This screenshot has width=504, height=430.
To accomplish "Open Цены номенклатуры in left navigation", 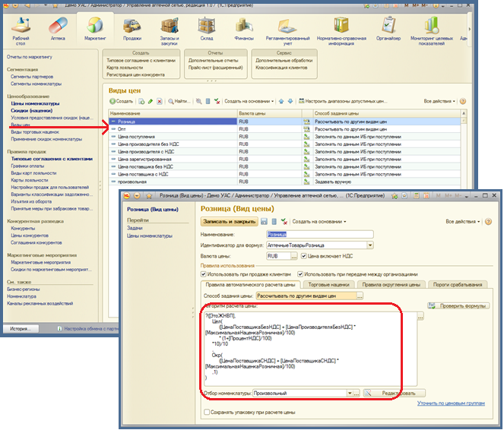I will click(36, 103).
